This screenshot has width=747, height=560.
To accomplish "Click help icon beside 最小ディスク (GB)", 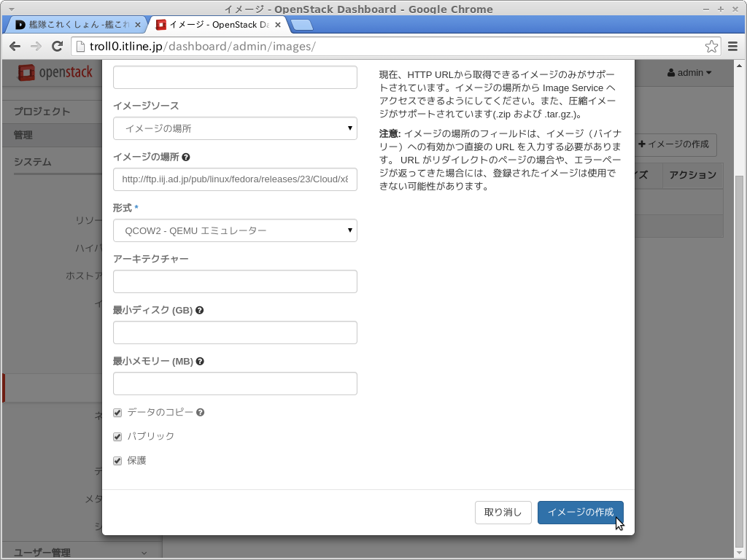I will pyautogui.click(x=200, y=310).
